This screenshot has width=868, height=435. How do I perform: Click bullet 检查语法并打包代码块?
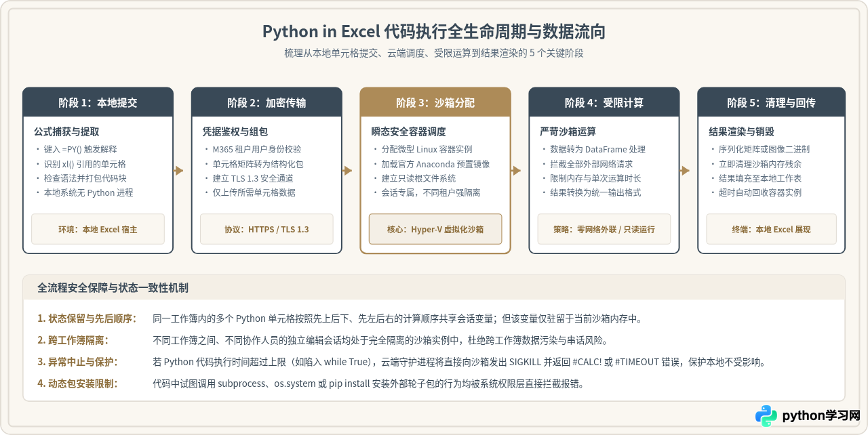click(85, 178)
